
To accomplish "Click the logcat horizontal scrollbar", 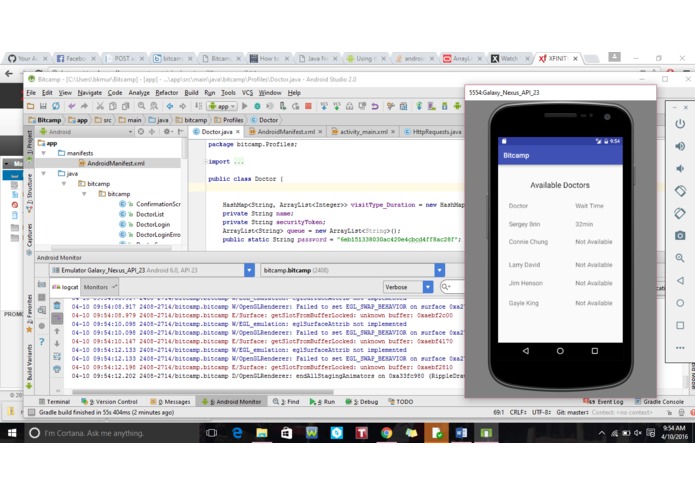I will 203,392.
